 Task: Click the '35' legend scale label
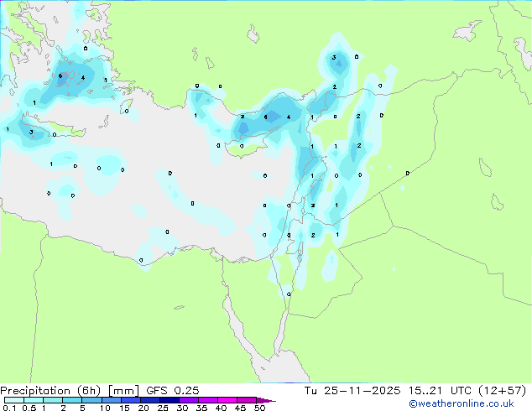click(201, 408)
